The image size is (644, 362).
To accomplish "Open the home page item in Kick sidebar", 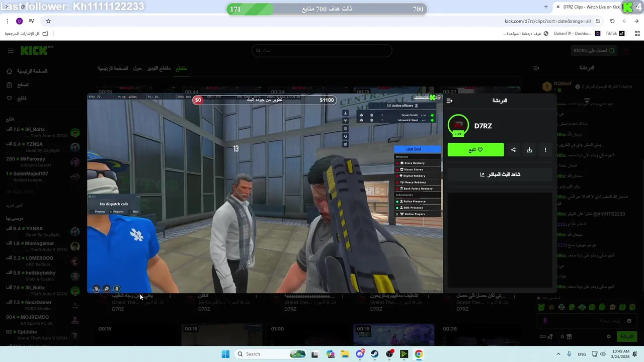I will point(27,71).
